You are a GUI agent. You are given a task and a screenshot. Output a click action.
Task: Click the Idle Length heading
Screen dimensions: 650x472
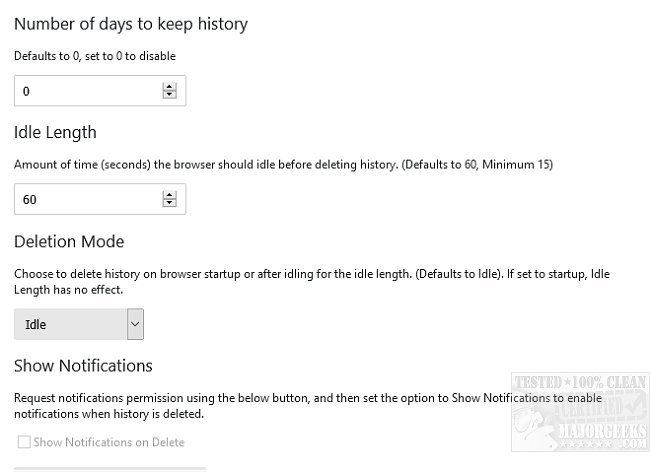point(55,132)
